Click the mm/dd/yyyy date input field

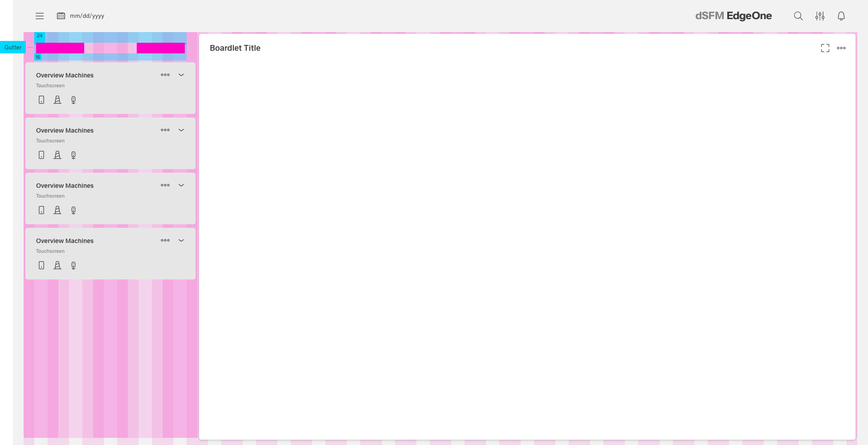[x=87, y=16]
